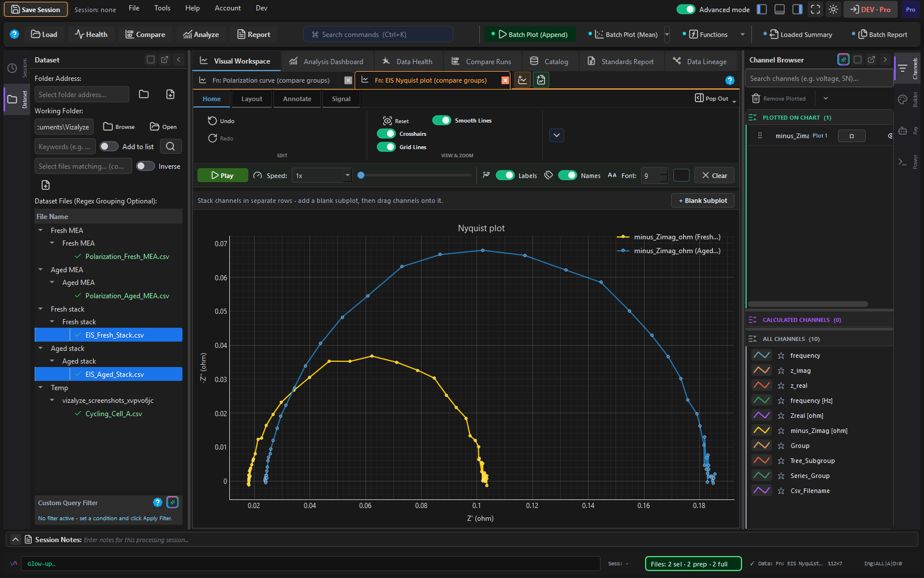Image resolution: width=924 pixels, height=578 pixels.
Task: Click the Compare toolbar button
Action: click(x=146, y=35)
